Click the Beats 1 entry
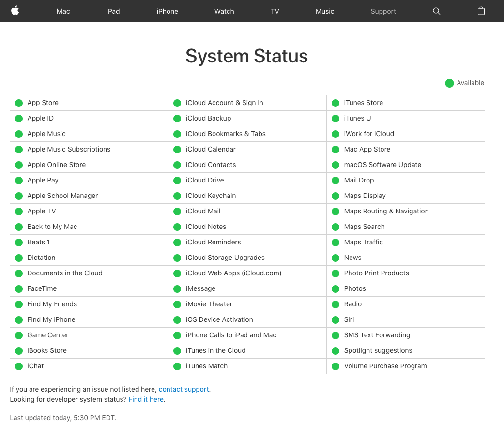This screenshot has height=440, width=504. click(39, 242)
